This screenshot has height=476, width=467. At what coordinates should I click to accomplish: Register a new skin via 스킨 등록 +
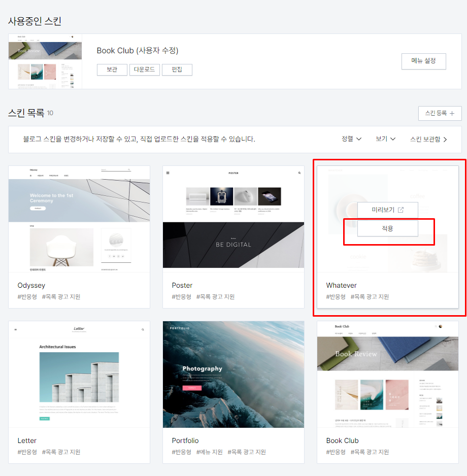[440, 113]
